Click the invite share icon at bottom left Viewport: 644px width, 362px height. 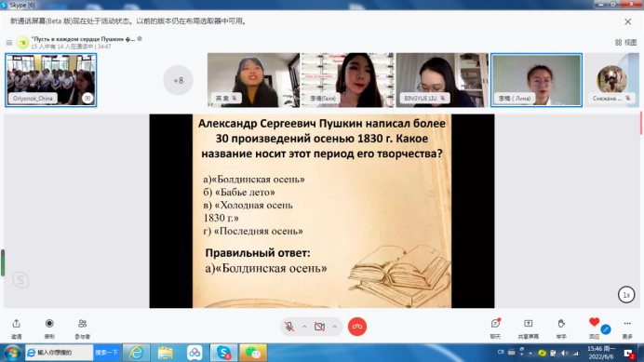pos(17,324)
